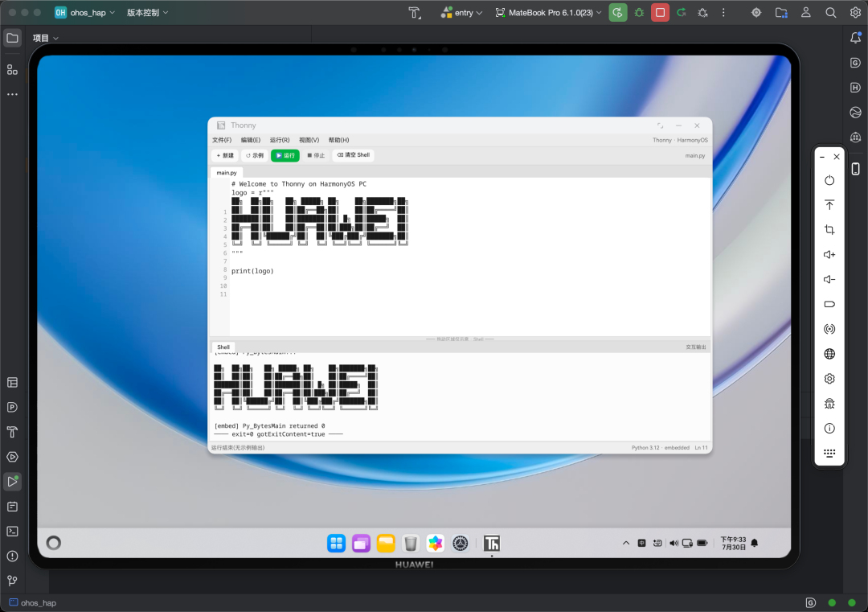Open the emulator battery settings icon
The height and width of the screenshot is (612, 868).
[x=829, y=304]
